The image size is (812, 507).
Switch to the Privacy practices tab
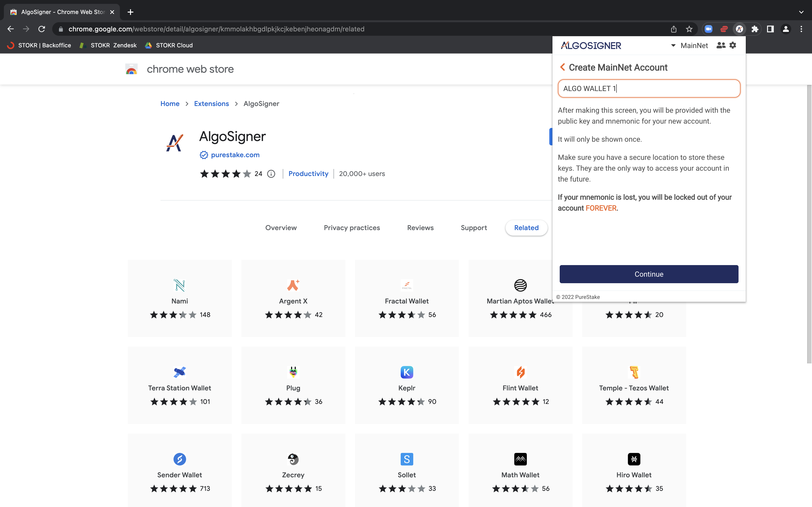(352, 228)
